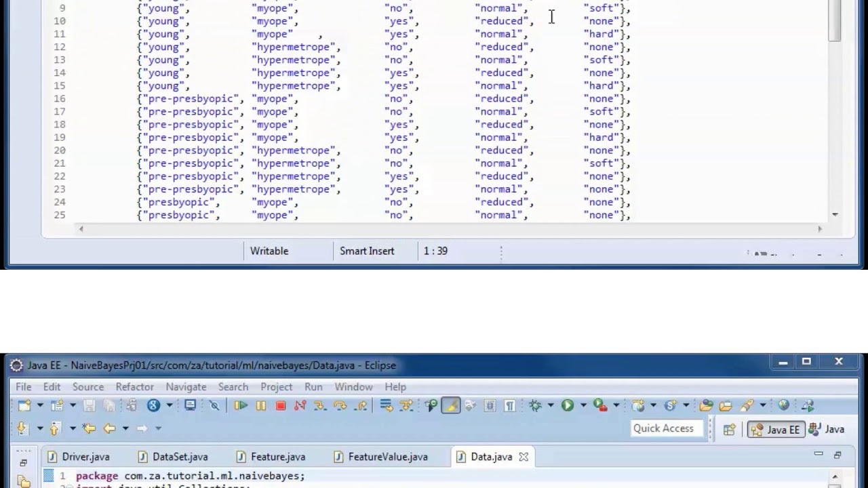Toggle the highlighted Mark Occurrences icon
The height and width of the screenshot is (488, 868).
(450, 405)
